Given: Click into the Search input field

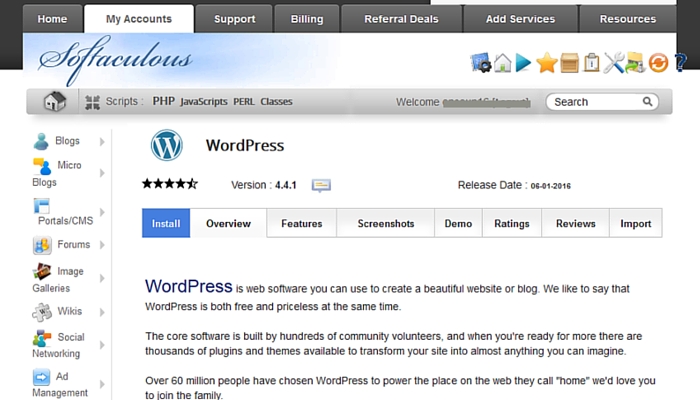Looking at the screenshot, I should (x=602, y=102).
